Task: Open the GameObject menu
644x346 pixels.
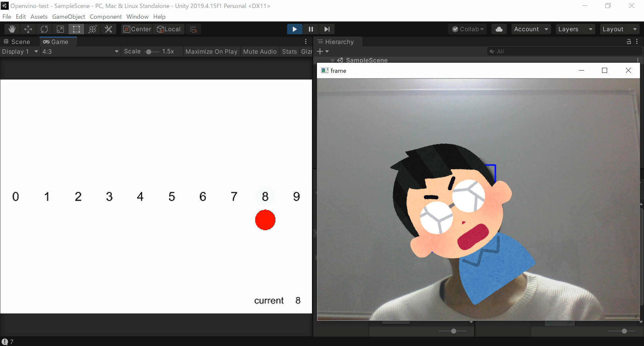Action: 68,16
